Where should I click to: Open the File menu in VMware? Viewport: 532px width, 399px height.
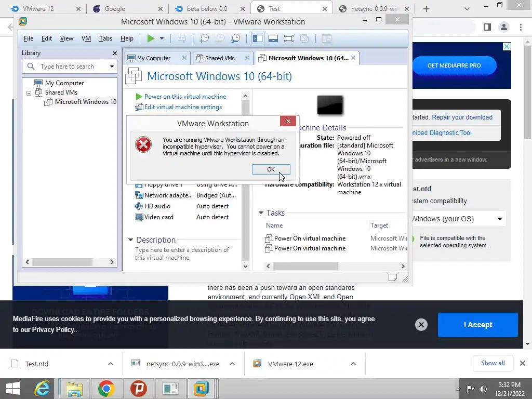(29, 38)
